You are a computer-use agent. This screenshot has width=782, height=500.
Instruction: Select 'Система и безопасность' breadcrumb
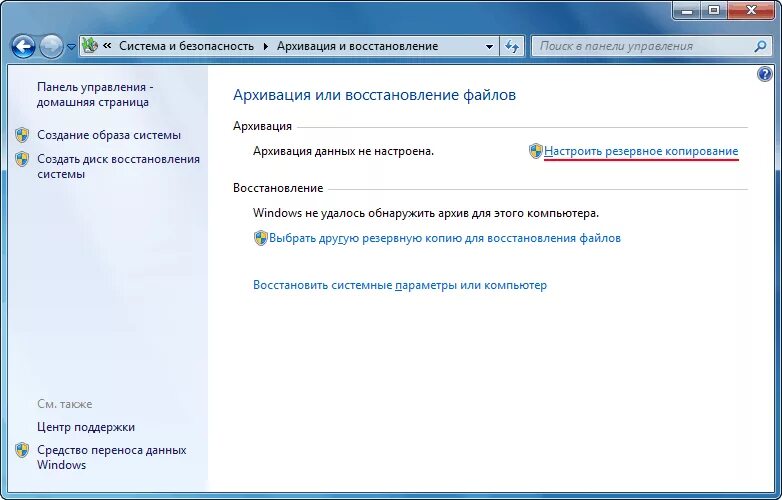[186, 46]
